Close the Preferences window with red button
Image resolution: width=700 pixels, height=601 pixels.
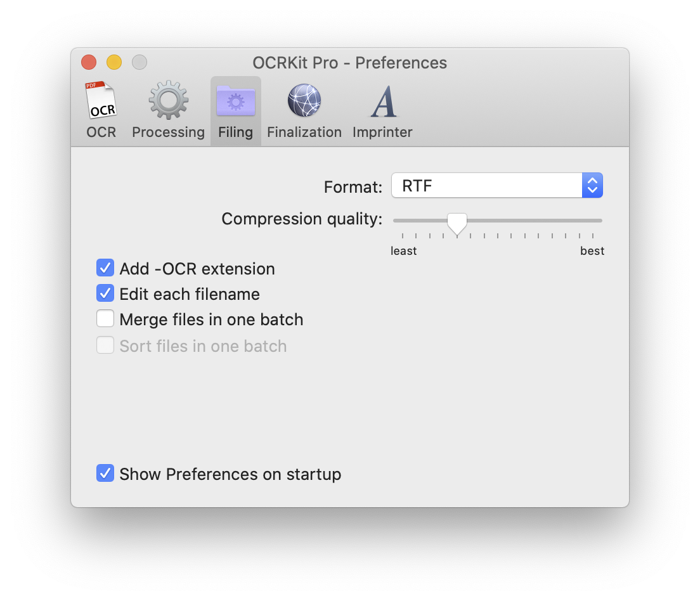pos(89,62)
